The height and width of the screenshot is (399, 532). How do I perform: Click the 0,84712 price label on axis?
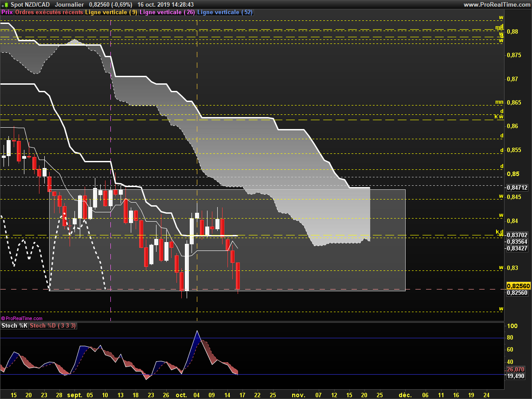coord(517,188)
